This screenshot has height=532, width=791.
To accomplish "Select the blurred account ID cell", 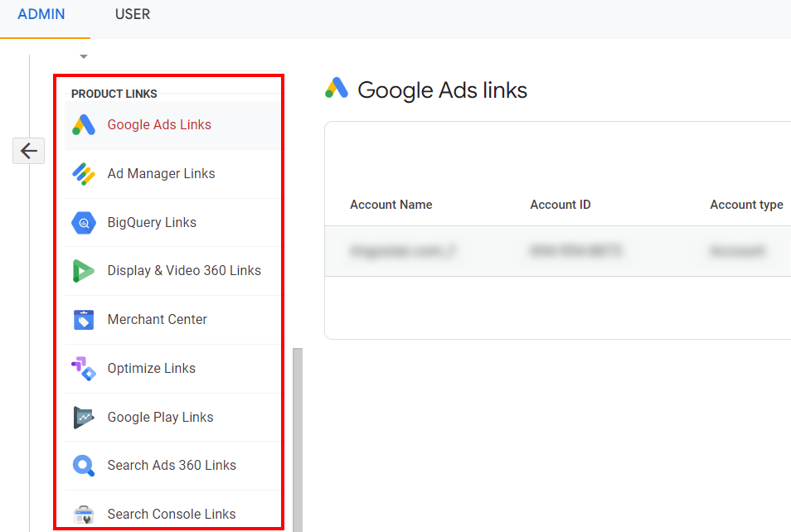I will (x=575, y=250).
